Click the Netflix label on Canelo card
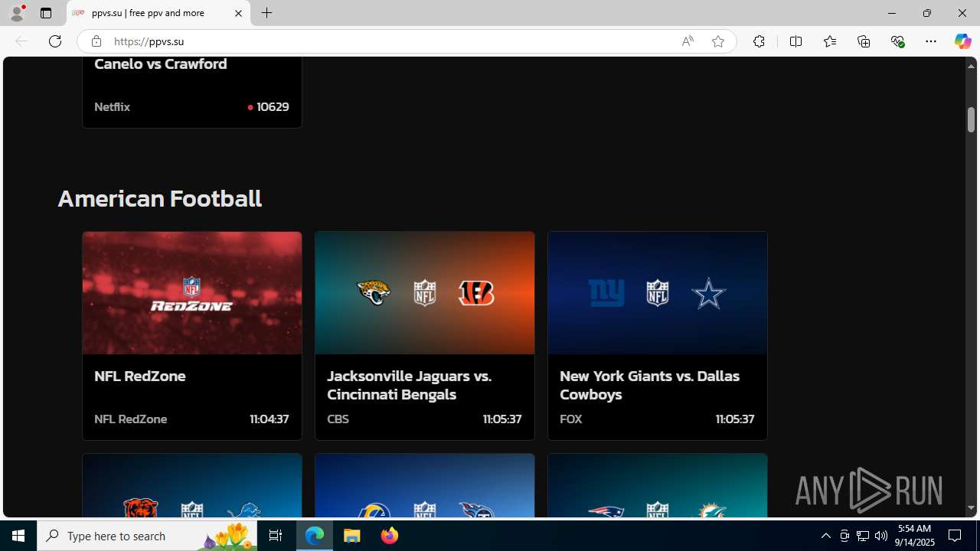This screenshot has height=551, width=980. [x=112, y=106]
